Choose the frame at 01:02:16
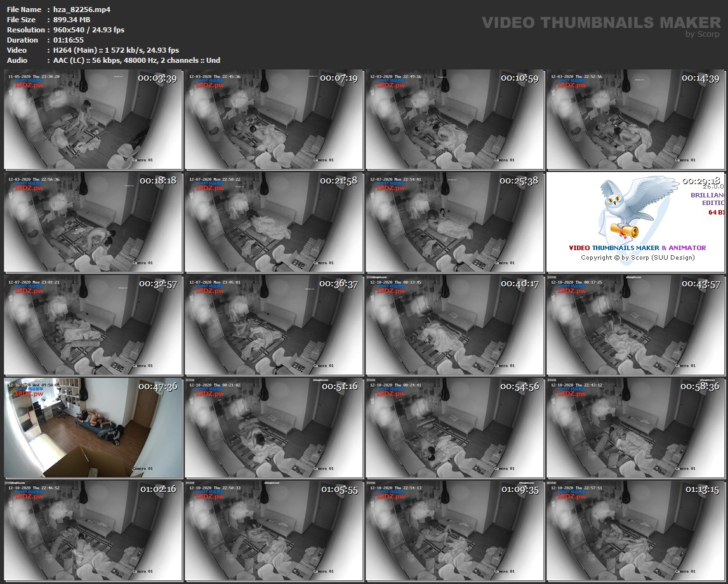 coord(93,531)
